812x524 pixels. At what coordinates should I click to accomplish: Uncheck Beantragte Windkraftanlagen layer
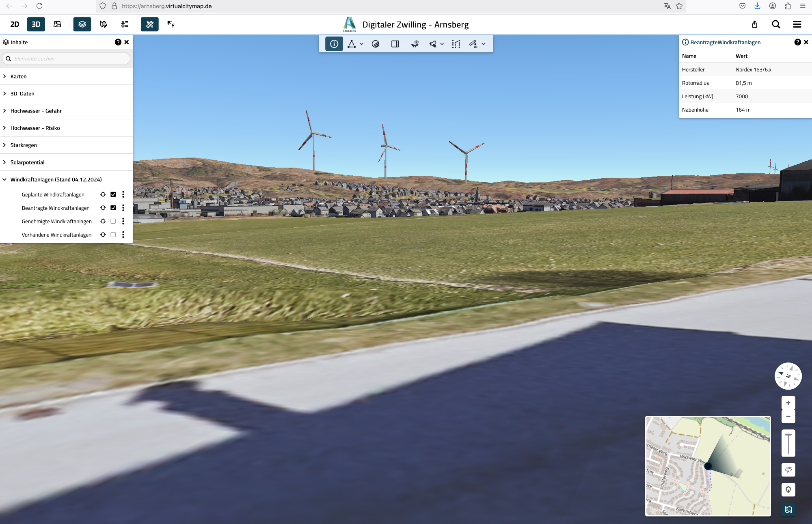pos(113,208)
